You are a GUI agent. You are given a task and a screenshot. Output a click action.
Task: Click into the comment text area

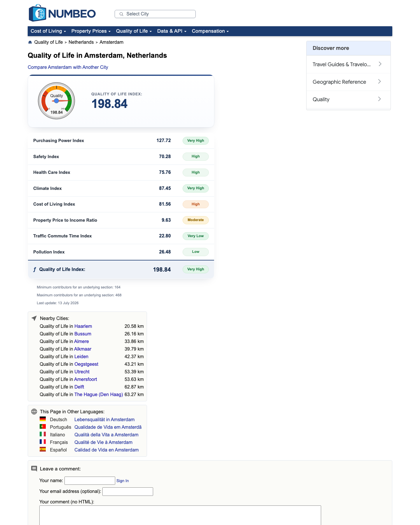point(180,515)
